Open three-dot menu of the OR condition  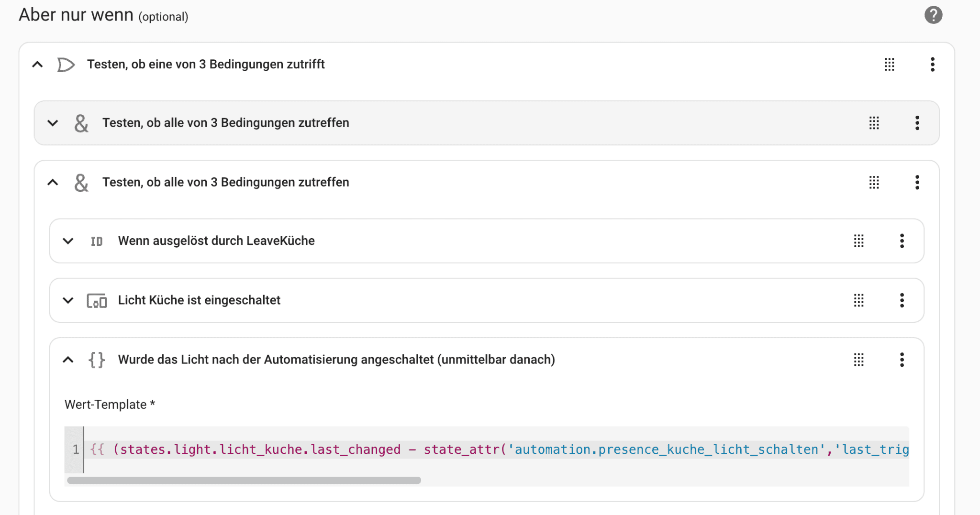tap(932, 64)
